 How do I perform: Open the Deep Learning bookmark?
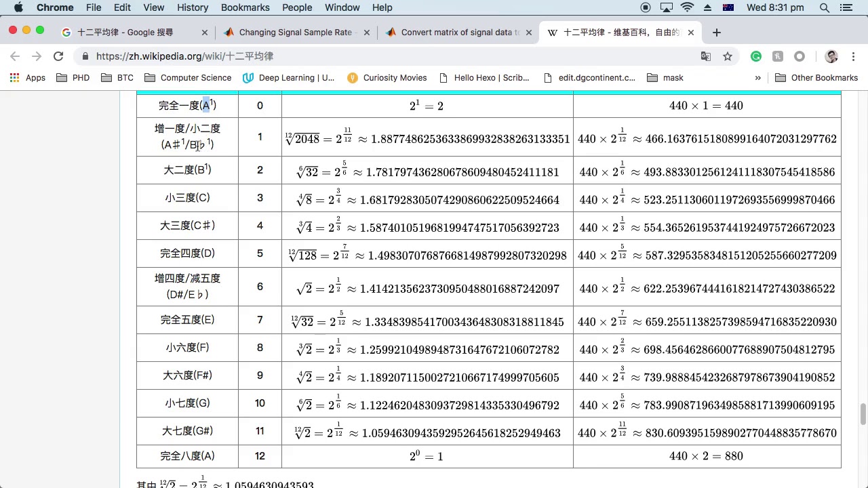289,78
